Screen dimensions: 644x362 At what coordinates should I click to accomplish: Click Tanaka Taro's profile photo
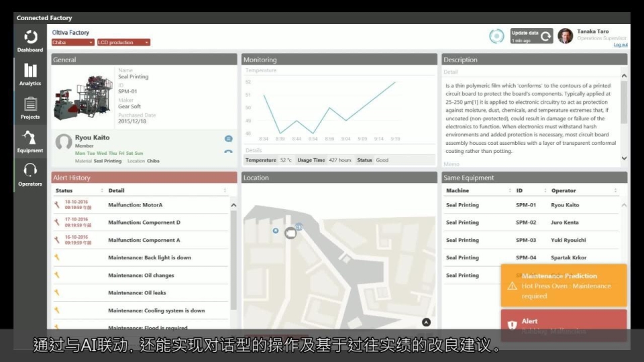565,36
